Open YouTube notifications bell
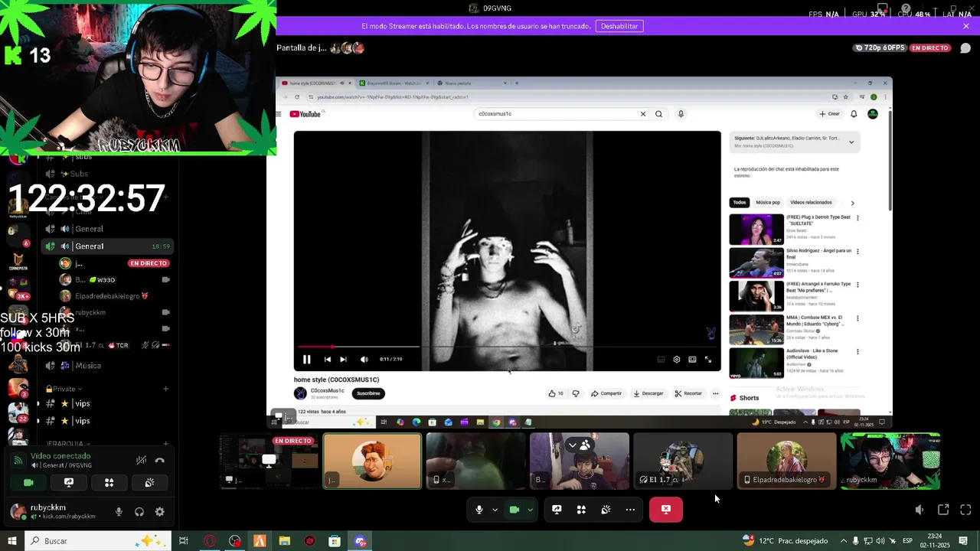The height and width of the screenshot is (551, 980). (x=854, y=114)
